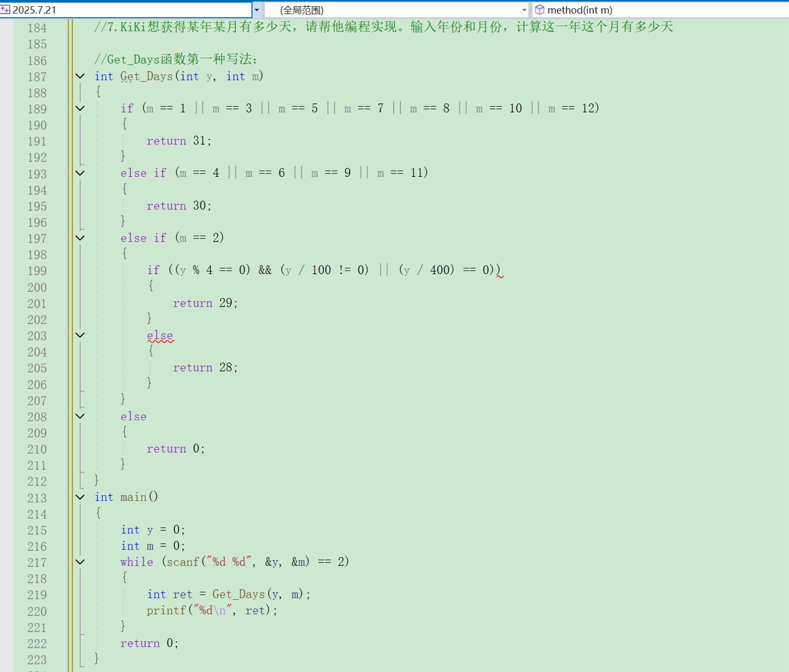
Task: Click the 'm == 12' condition at line 189
Action: (570, 108)
